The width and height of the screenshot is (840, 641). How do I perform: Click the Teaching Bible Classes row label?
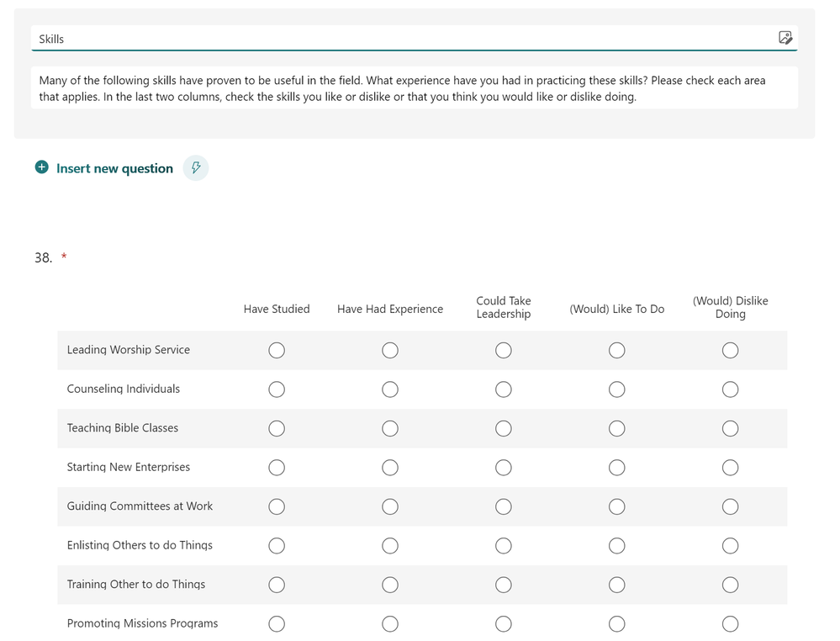point(123,428)
